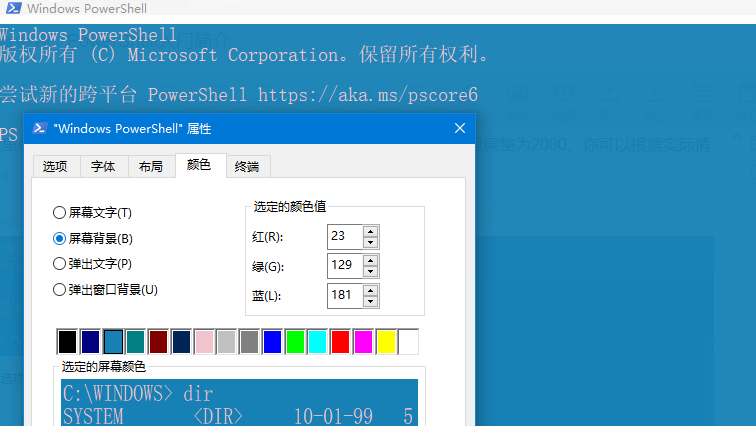
Task: Pick the bright red swatch
Action: coord(340,342)
